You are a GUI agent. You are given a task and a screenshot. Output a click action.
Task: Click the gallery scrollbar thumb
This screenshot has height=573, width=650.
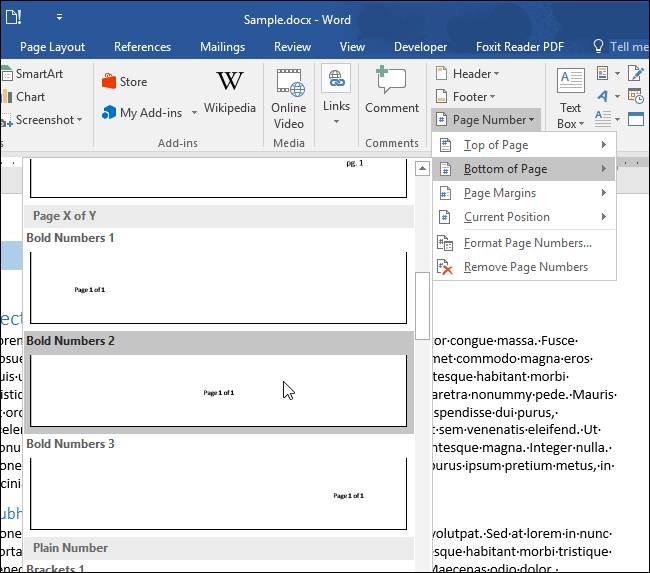422,306
